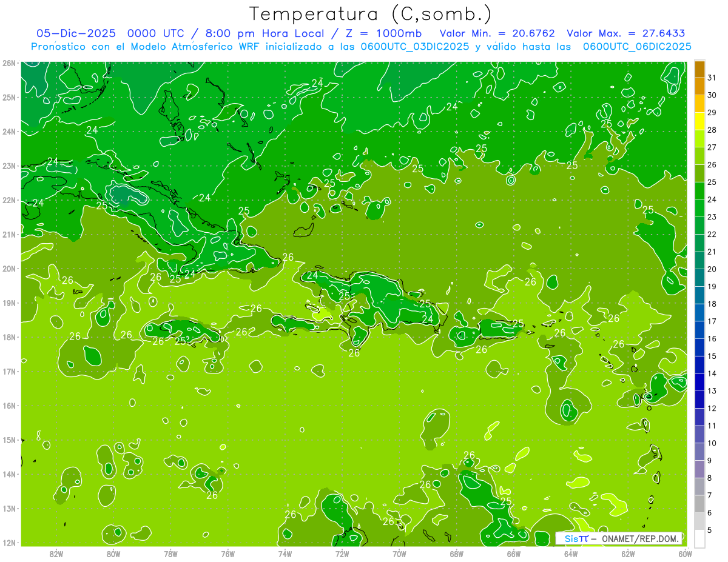The width and height of the screenshot is (728, 562).
Task: Click the dark blue swatch between 13 and 14
Action: coord(699,382)
